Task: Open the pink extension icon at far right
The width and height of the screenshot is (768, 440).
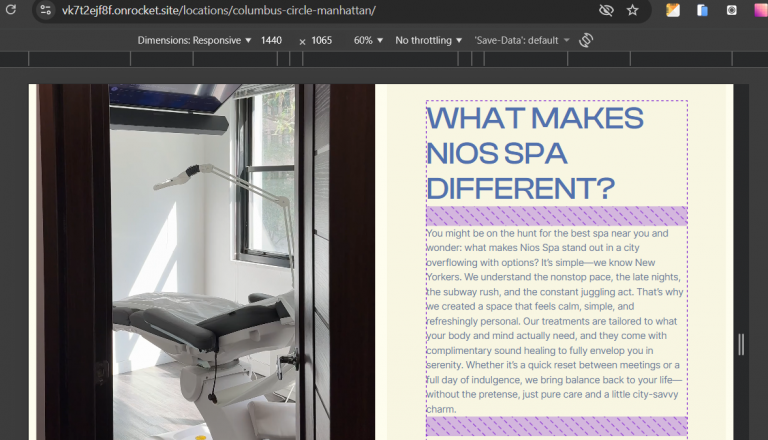Action: [761, 10]
